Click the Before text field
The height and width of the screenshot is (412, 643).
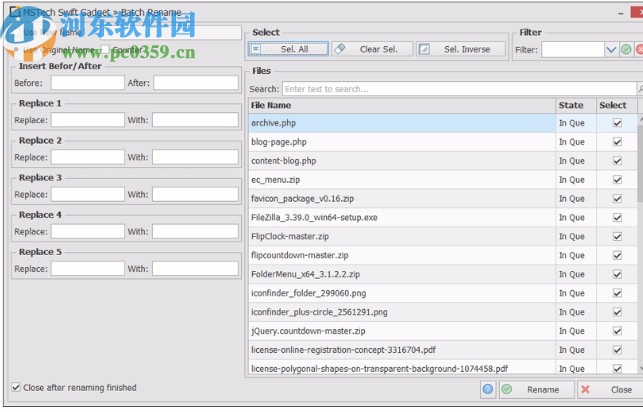click(x=87, y=83)
